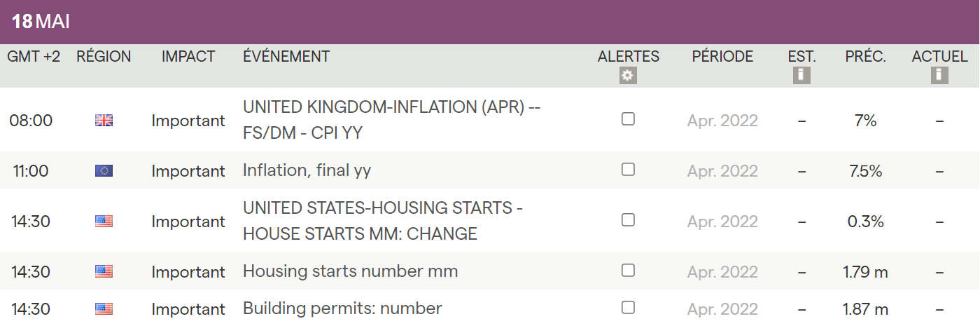The height and width of the screenshot is (326, 980).
Task: Click the EST. info icon
Action: 801,76
